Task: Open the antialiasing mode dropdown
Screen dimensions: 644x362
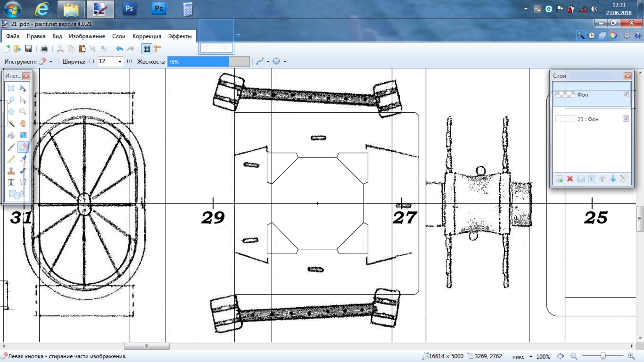Action: coord(263,61)
